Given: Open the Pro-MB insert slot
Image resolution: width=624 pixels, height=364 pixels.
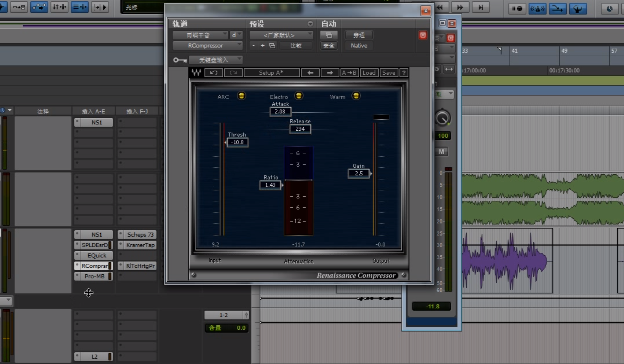Looking at the screenshot, I should pos(94,276).
